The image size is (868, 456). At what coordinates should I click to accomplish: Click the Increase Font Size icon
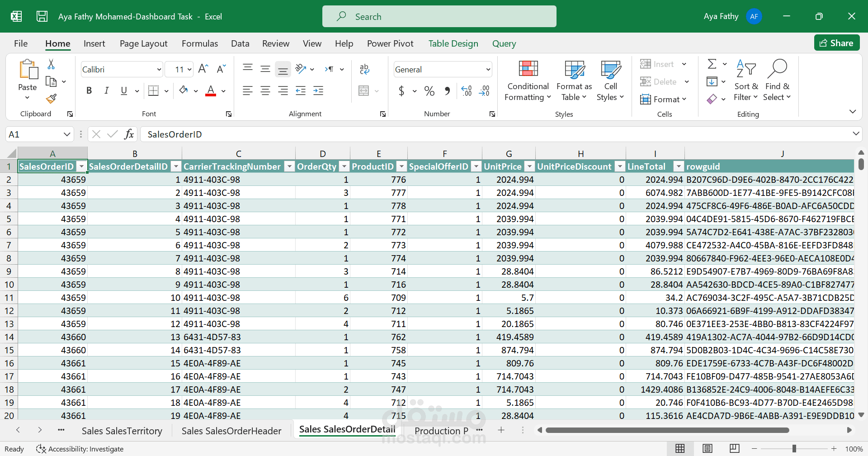click(203, 69)
